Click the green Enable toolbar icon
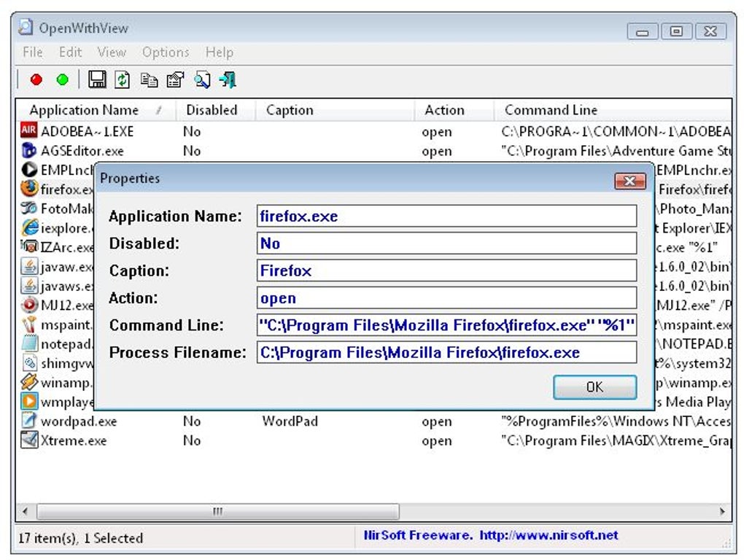Screen dimensions: 744x560 coord(62,79)
